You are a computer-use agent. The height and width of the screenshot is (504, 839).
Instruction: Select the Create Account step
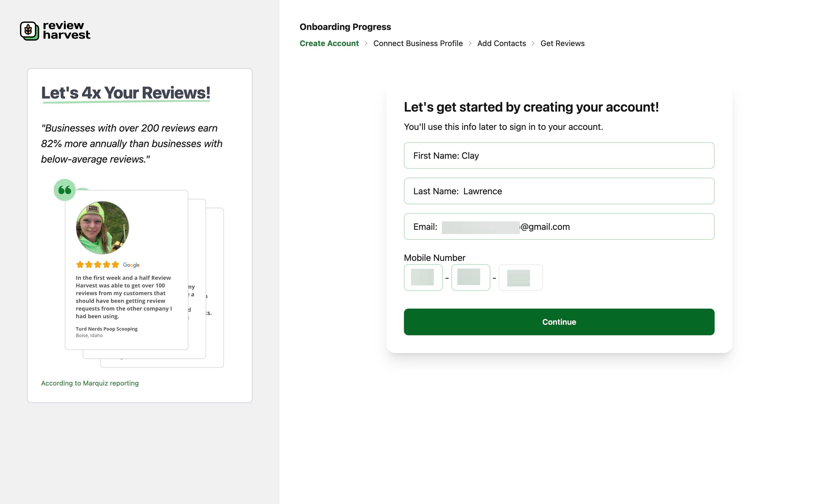tap(329, 44)
